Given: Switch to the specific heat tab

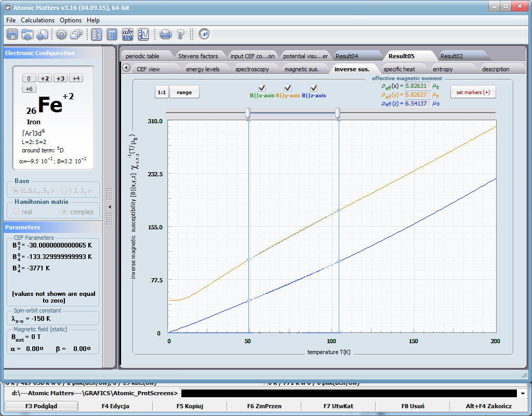Looking at the screenshot, I should coord(399,69).
